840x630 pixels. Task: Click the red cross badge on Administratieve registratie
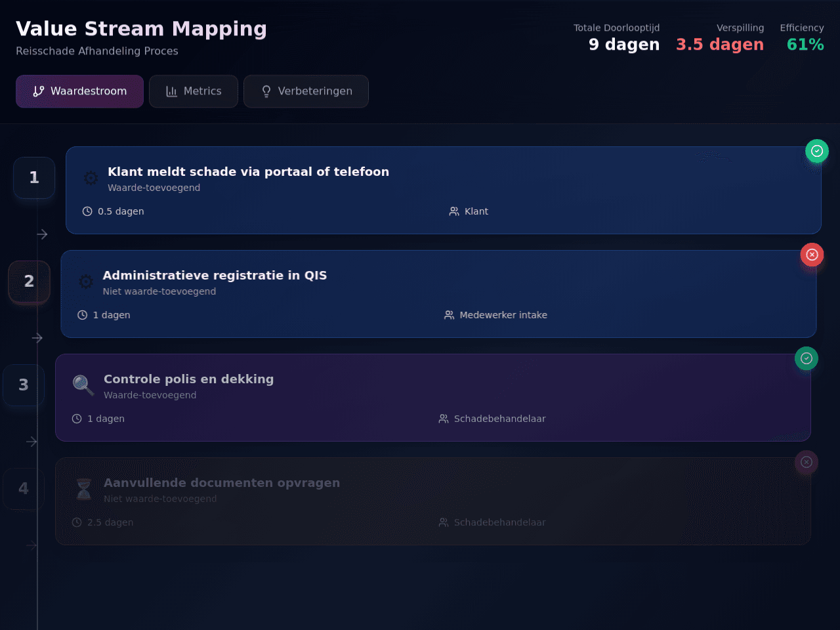pos(812,255)
